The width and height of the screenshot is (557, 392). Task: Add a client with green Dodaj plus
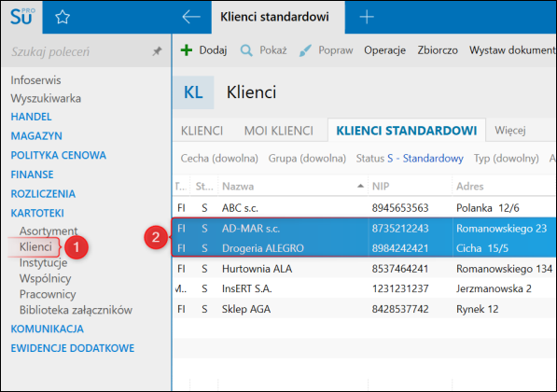tap(187, 50)
